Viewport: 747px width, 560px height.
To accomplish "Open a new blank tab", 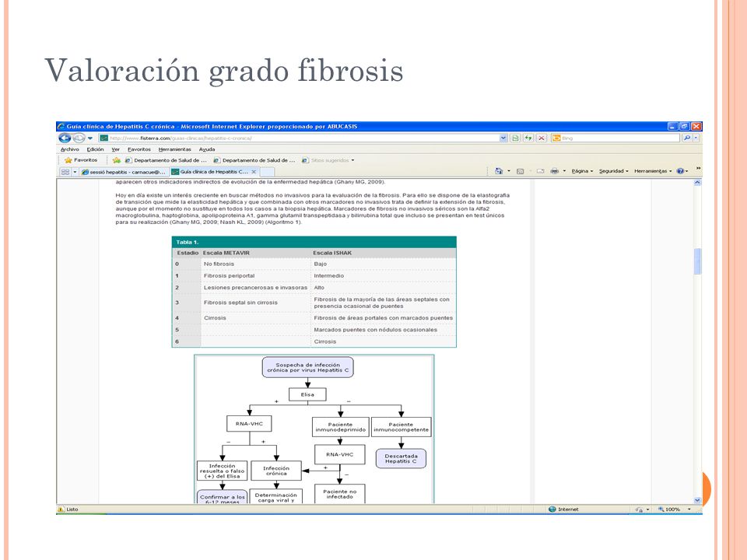I will pyautogui.click(x=267, y=172).
